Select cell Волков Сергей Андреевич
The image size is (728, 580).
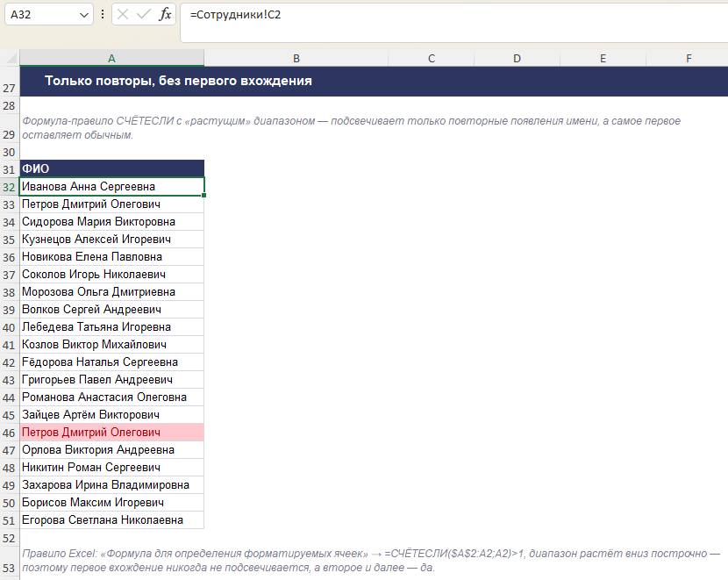[x=112, y=310]
